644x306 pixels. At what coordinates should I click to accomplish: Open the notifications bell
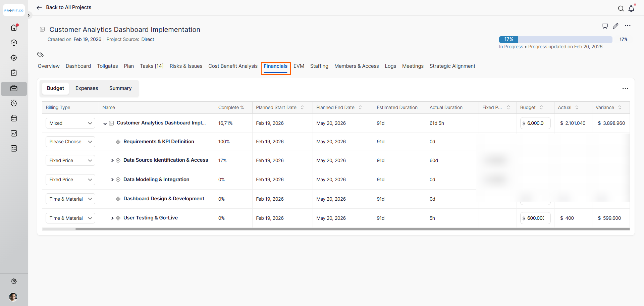[631, 8]
